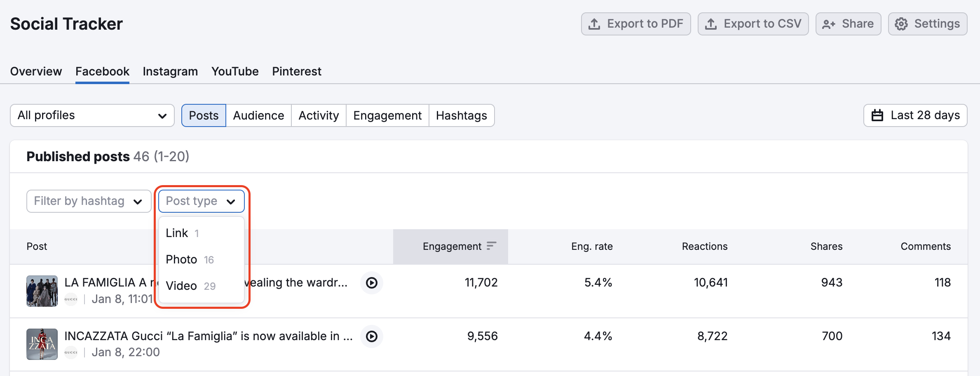
Task: Switch view to Activity
Action: (318, 115)
